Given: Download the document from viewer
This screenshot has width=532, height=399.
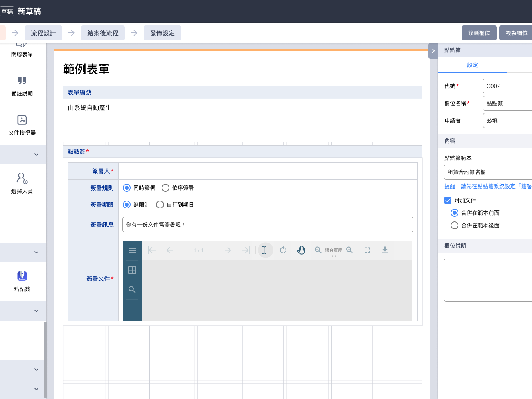Looking at the screenshot, I should [385, 250].
